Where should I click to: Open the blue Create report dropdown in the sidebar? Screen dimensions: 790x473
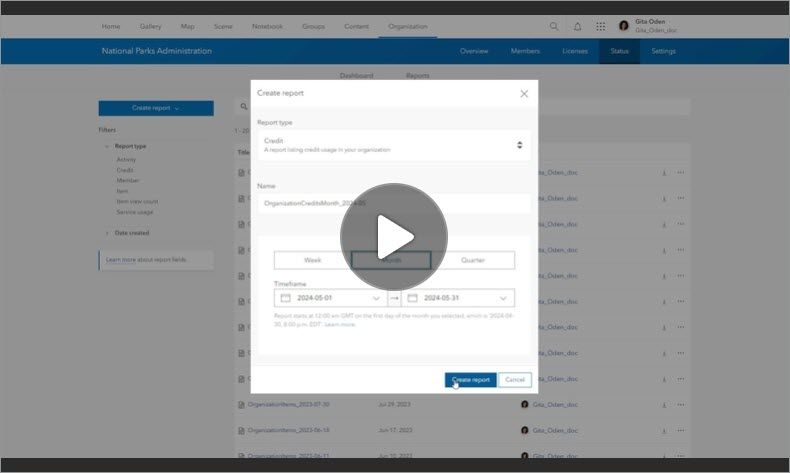click(x=156, y=108)
